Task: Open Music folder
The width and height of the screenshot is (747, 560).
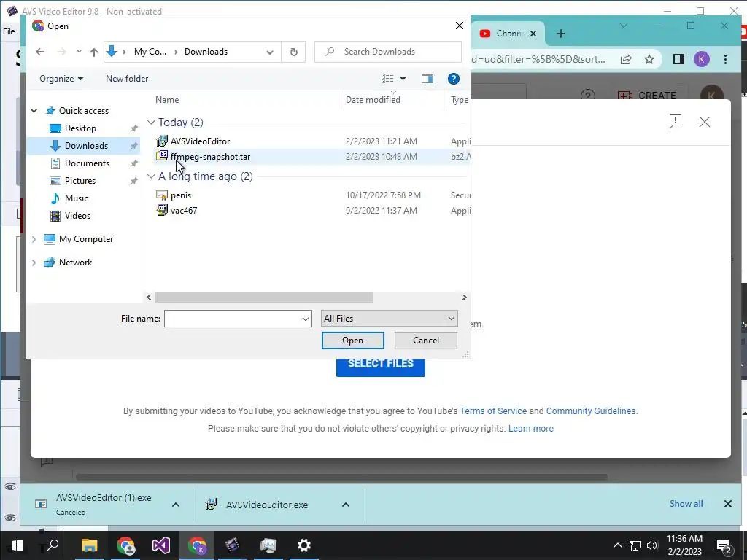Action: coord(76,198)
